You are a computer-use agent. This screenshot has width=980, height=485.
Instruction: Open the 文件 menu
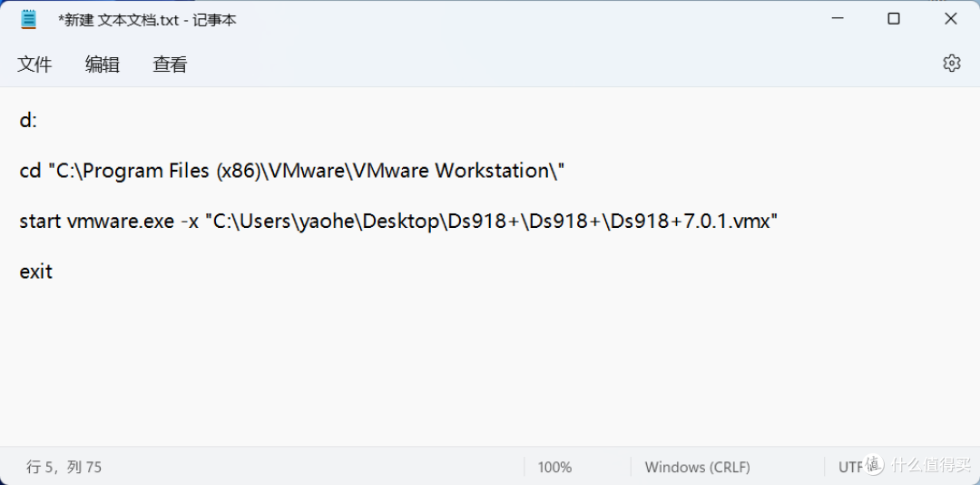(34, 64)
